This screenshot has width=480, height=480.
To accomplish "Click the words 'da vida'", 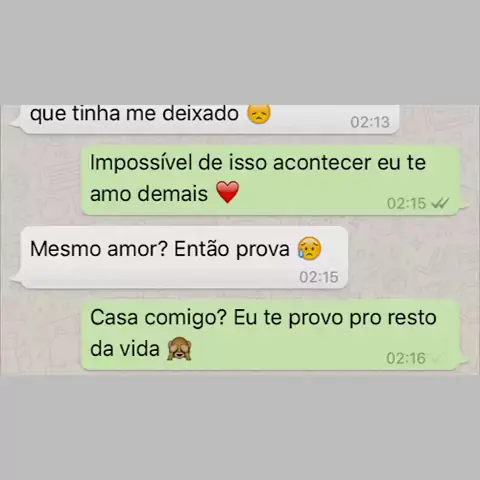I will point(125,349).
